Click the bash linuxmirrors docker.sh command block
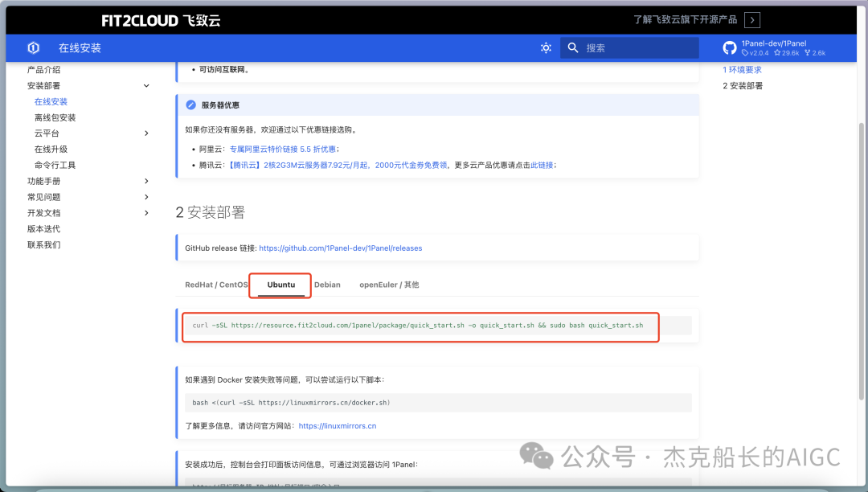Screen dimensions: 868x492 click(439, 403)
